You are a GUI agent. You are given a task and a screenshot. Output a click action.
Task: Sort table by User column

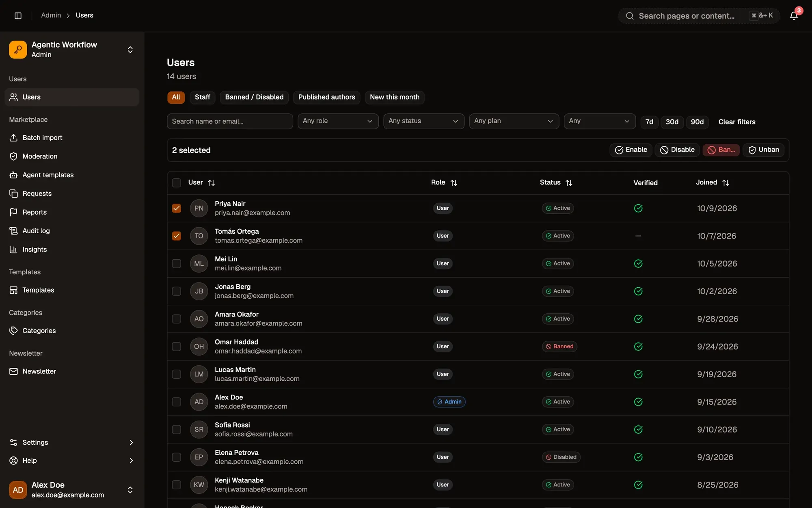pos(201,183)
